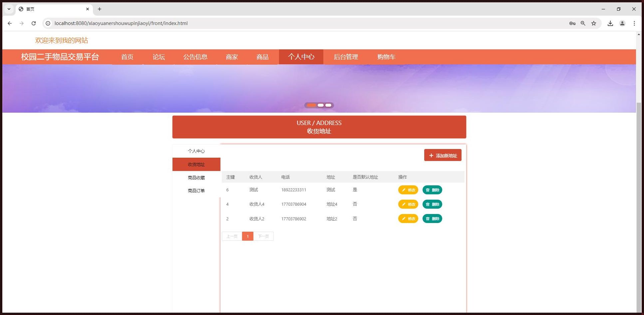Switch to the third carousel slide dot
The image size is (644, 315).
[x=328, y=105]
